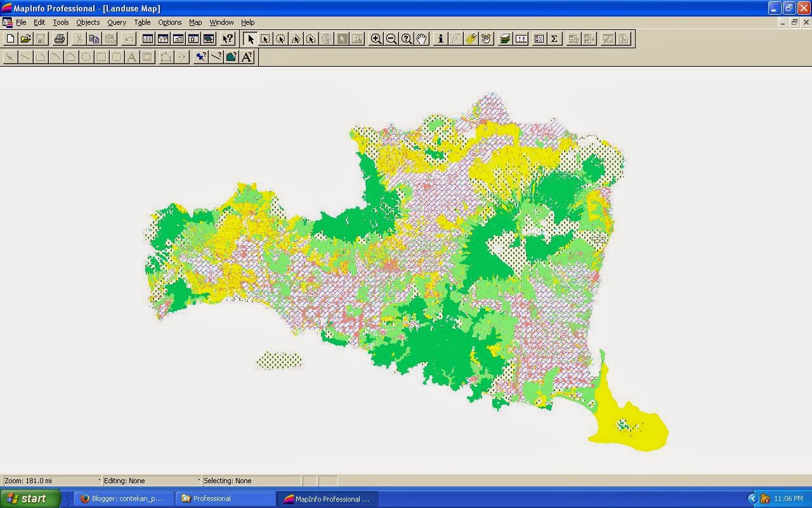Switch to Professional folder taskbar button
The width and height of the screenshot is (812, 508).
click(x=225, y=498)
